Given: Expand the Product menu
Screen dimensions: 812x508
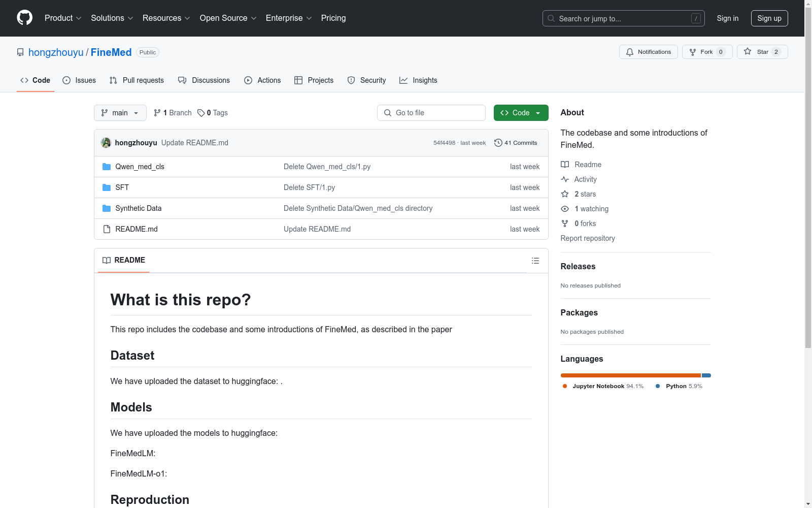Looking at the screenshot, I should [63, 18].
